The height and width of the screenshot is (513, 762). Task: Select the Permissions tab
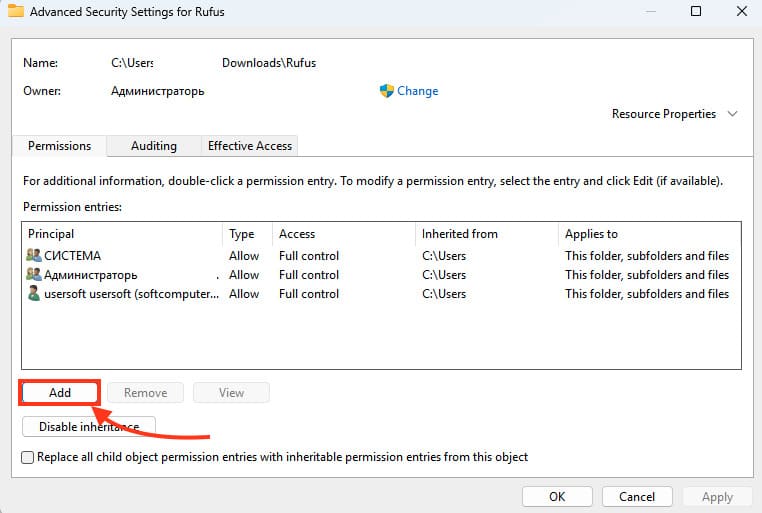point(59,146)
